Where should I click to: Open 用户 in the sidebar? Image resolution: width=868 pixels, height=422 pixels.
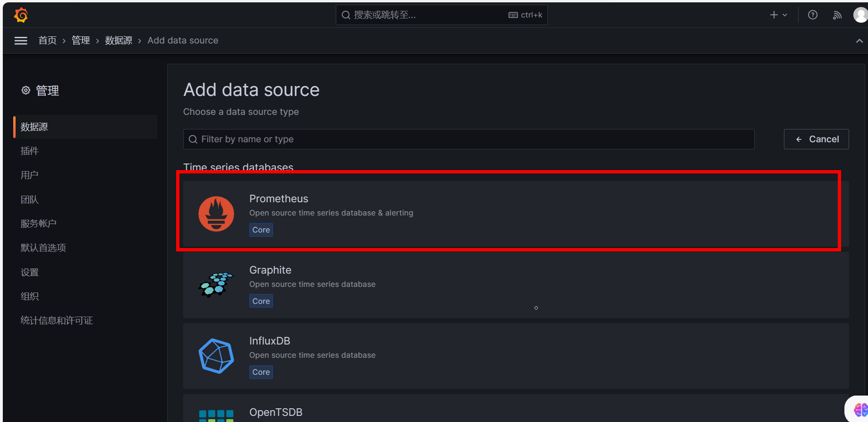tap(29, 175)
